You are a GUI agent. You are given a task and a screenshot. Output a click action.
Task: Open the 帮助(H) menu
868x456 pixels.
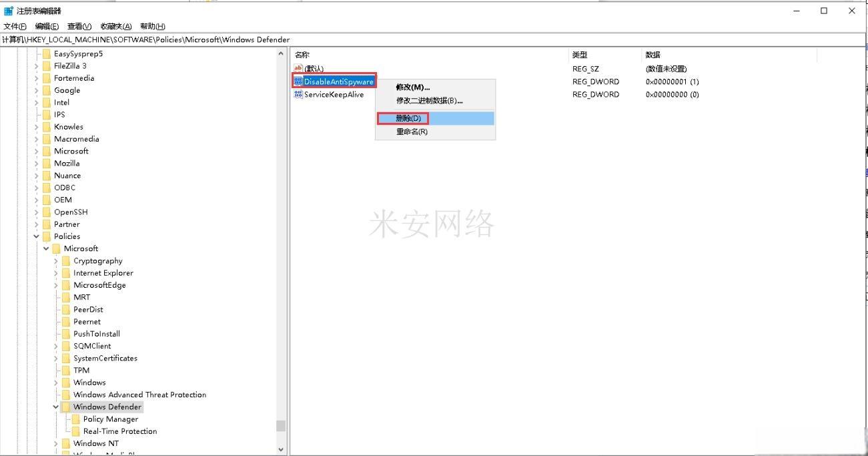tap(152, 26)
